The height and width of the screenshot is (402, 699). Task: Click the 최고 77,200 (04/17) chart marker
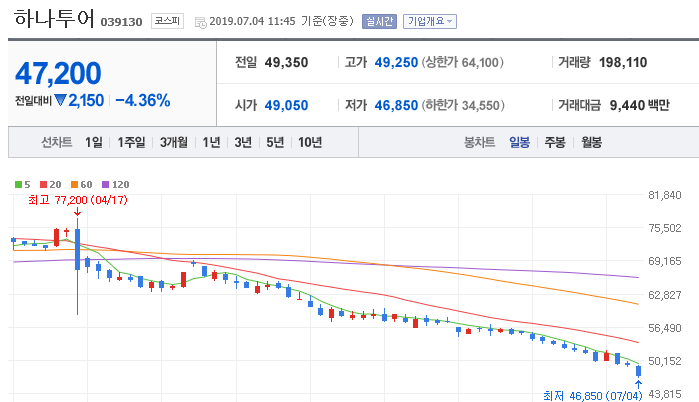coord(78,200)
